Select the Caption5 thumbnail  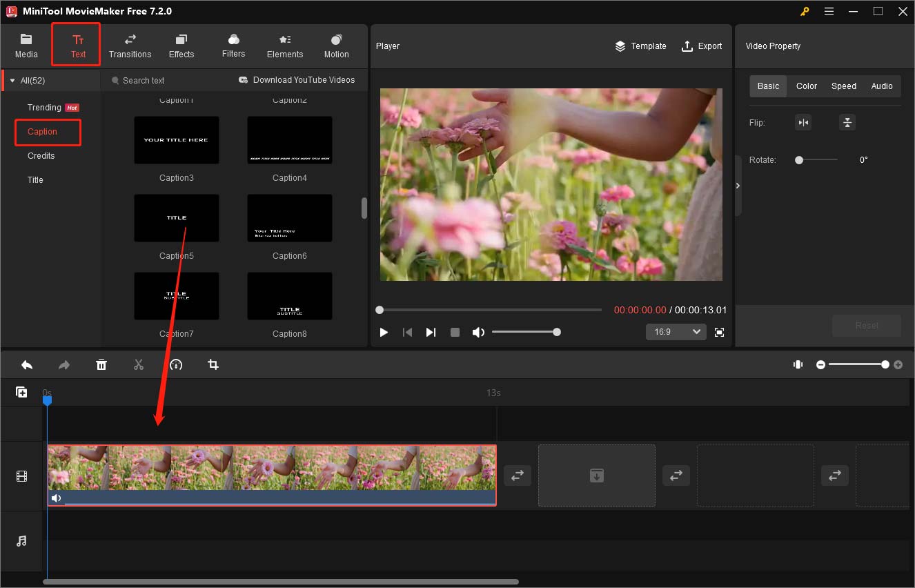coord(177,218)
